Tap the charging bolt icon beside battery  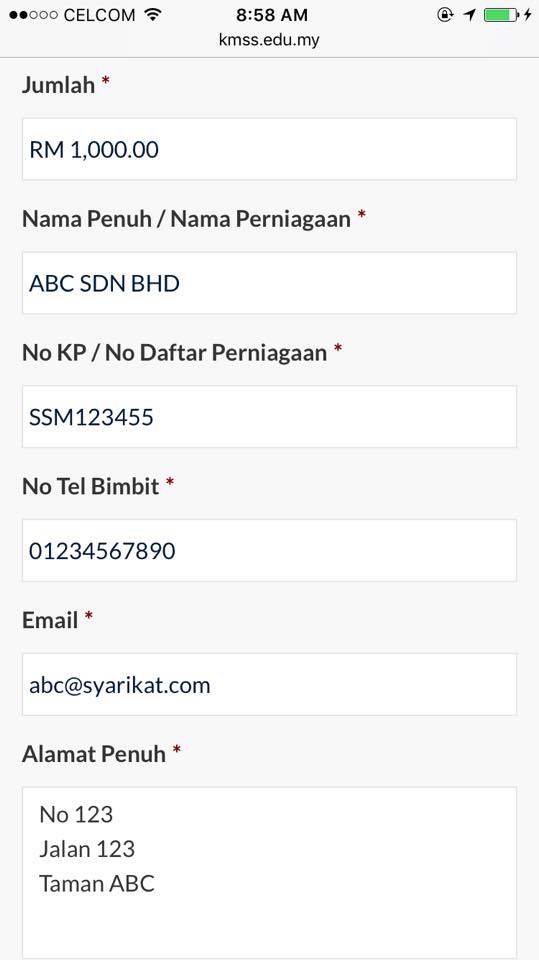pyautogui.click(x=527, y=15)
